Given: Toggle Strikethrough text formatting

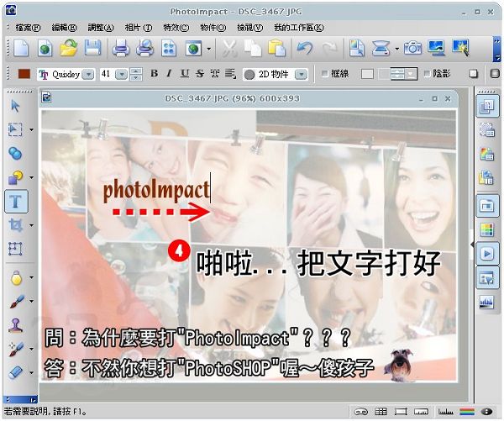Looking at the screenshot, I should pyautogui.click(x=200, y=74).
